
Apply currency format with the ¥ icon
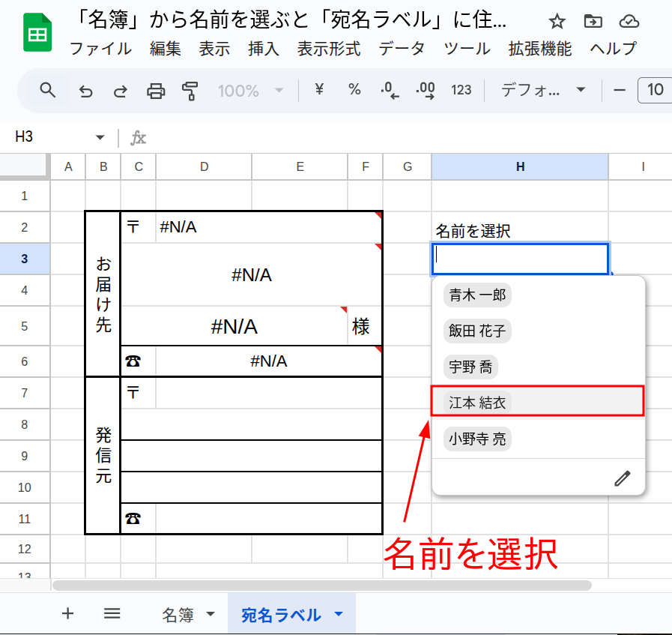point(318,90)
